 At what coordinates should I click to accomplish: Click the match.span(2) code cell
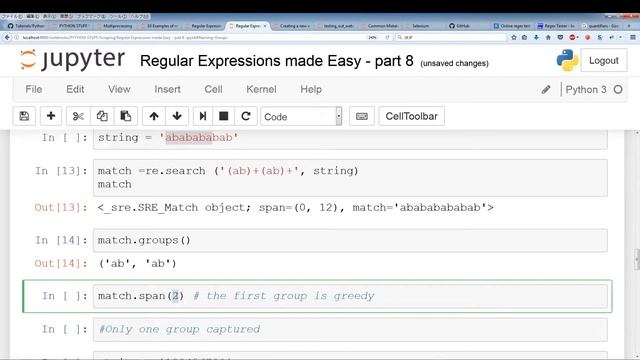coord(350,296)
